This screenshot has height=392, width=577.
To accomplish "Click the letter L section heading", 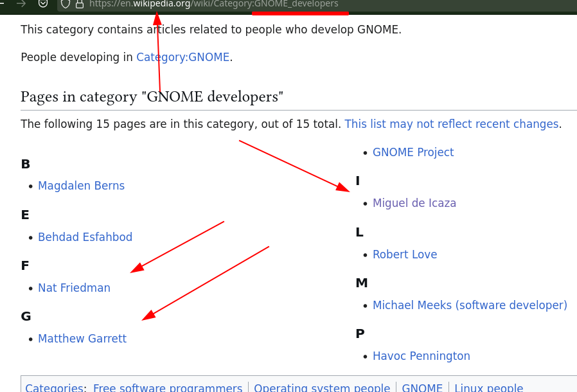I will pyautogui.click(x=360, y=233).
